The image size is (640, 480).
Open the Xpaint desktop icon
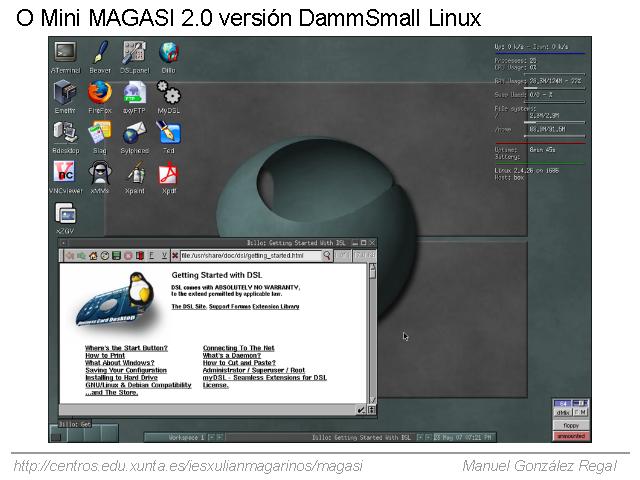[x=134, y=174]
